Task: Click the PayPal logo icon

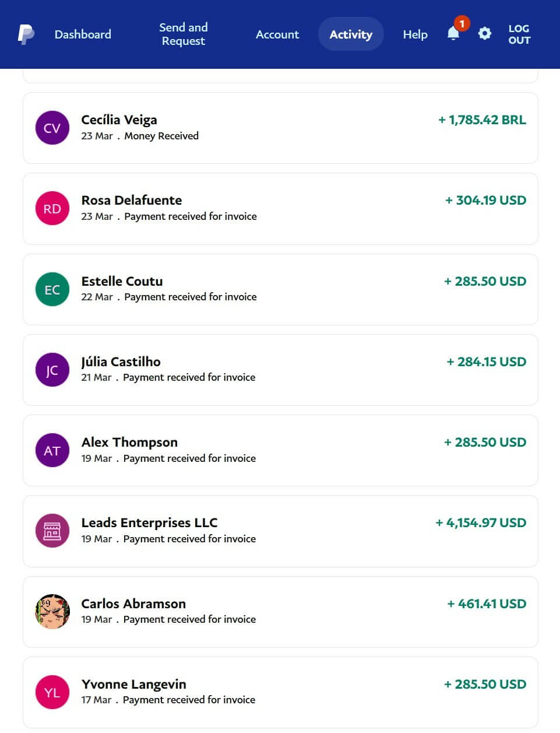Action: pos(26,34)
